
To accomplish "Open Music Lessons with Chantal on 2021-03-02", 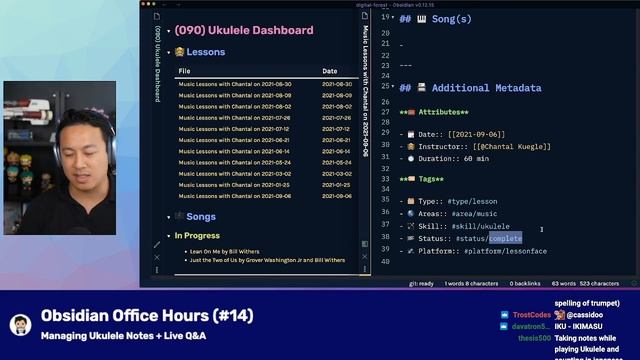I will (x=234, y=174).
